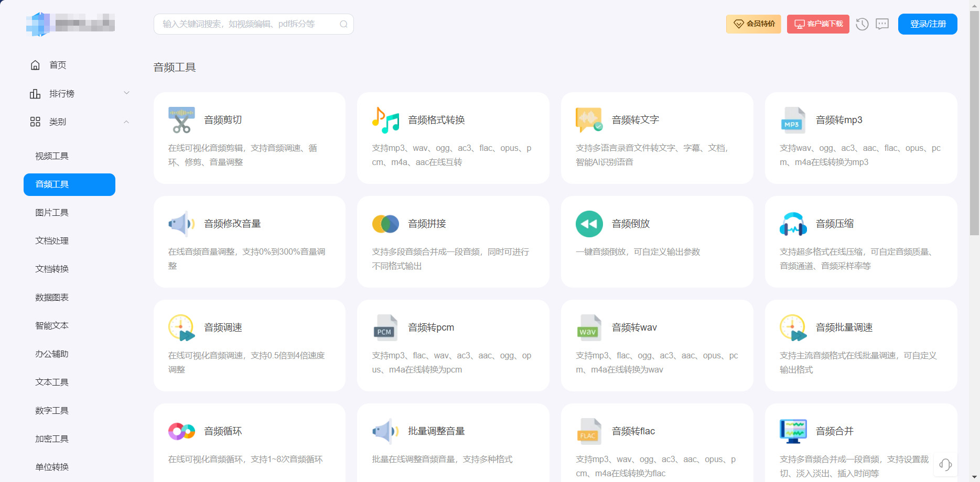Screen dimensions: 980x482
Task: Click the site logo
Action: pyautogui.click(x=70, y=24)
